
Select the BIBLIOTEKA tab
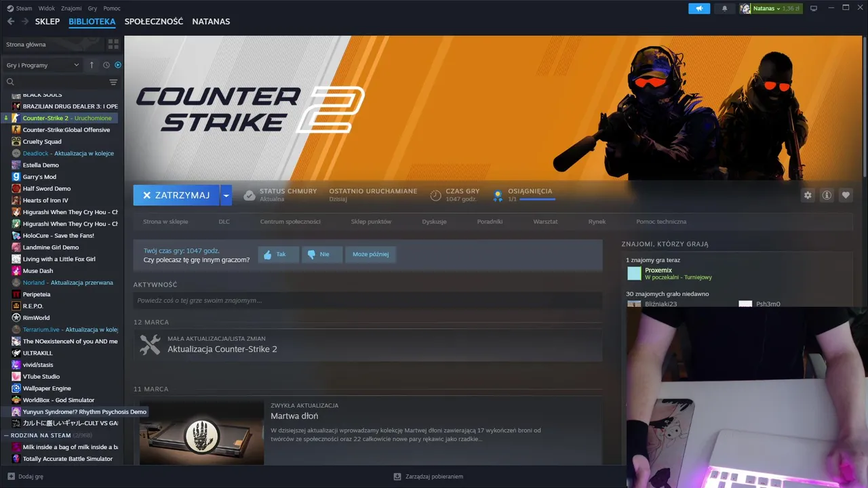(92, 22)
